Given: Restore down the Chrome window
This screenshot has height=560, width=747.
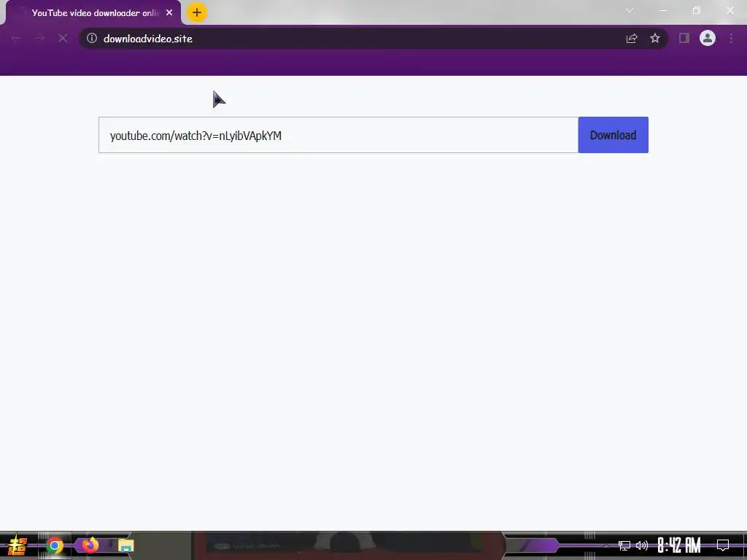Looking at the screenshot, I should pos(697,10).
